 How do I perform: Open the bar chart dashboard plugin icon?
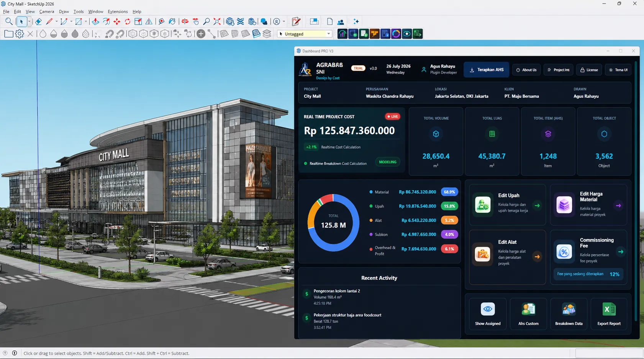coord(342,34)
